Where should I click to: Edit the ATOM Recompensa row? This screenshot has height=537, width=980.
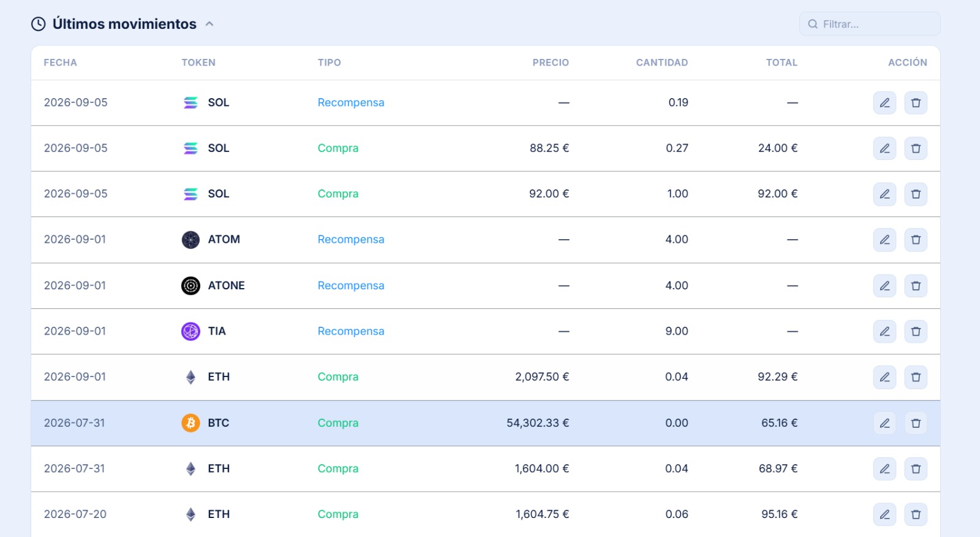click(x=884, y=240)
